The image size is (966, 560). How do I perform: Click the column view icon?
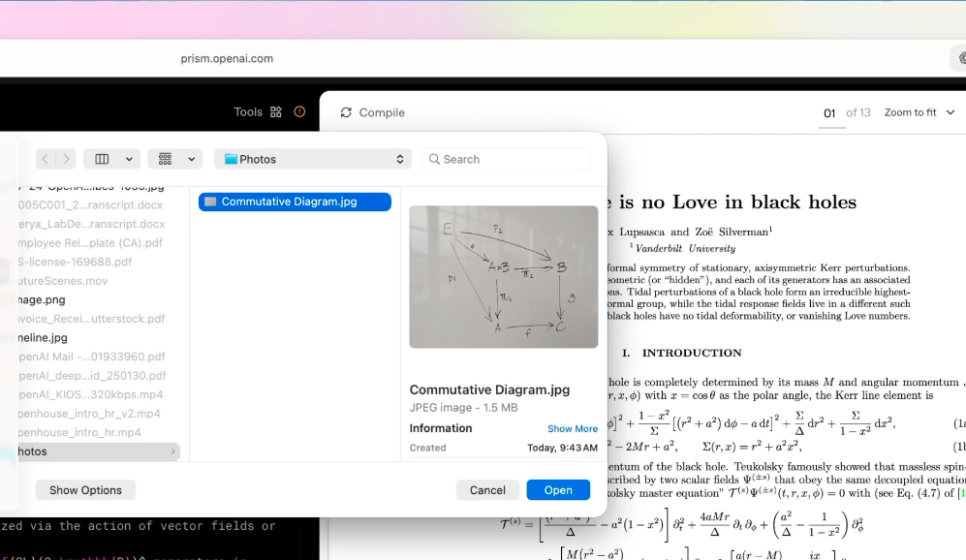(102, 159)
